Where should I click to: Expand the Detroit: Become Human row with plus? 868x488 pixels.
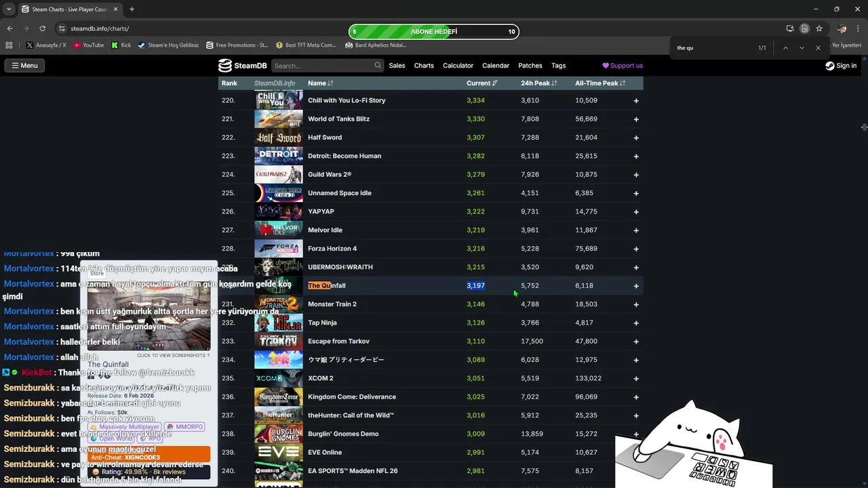pos(636,156)
